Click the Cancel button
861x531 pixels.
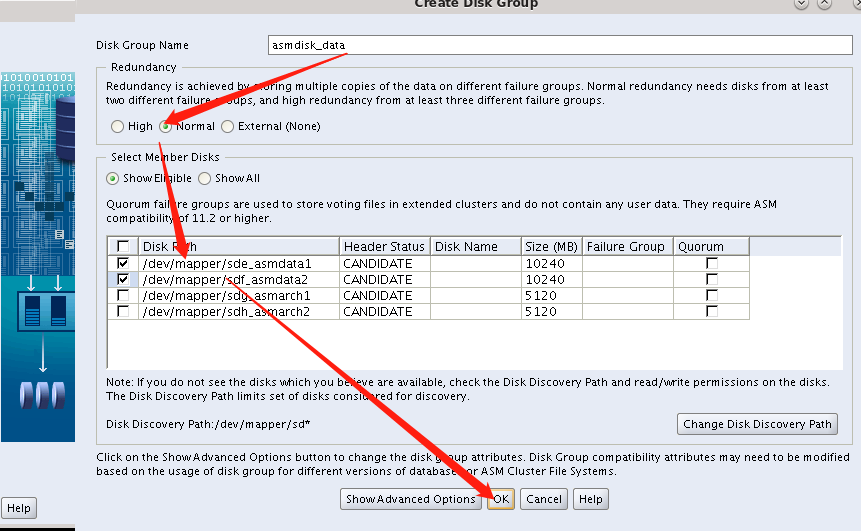(x=544, y=499)
